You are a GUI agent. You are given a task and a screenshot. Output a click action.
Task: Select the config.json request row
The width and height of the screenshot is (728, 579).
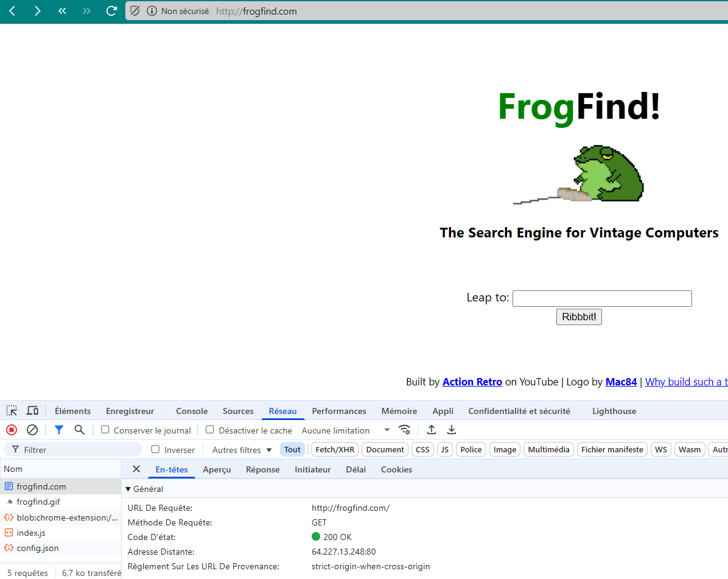[x=60, y=548]
